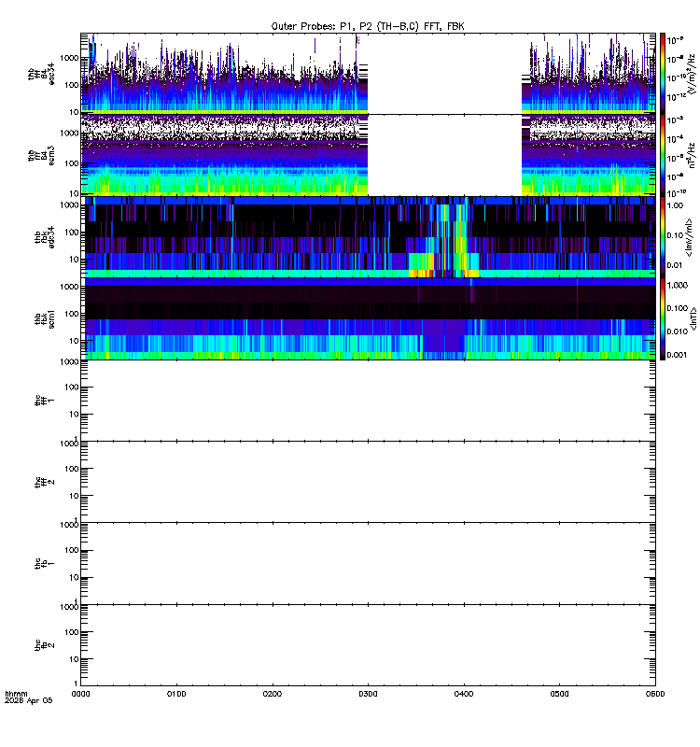
Task: Click the "thc fb 1" y-axis title
Action: pos(45,564)
